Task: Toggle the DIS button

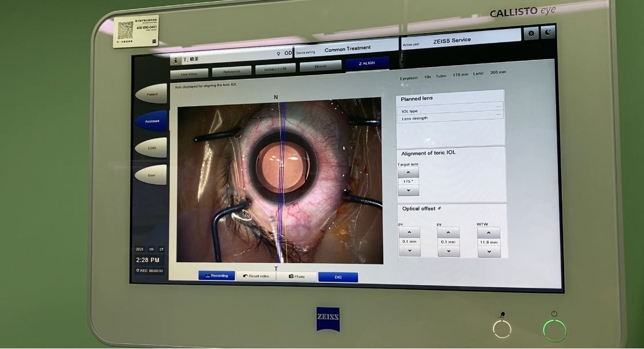Action: coord(338,277)
